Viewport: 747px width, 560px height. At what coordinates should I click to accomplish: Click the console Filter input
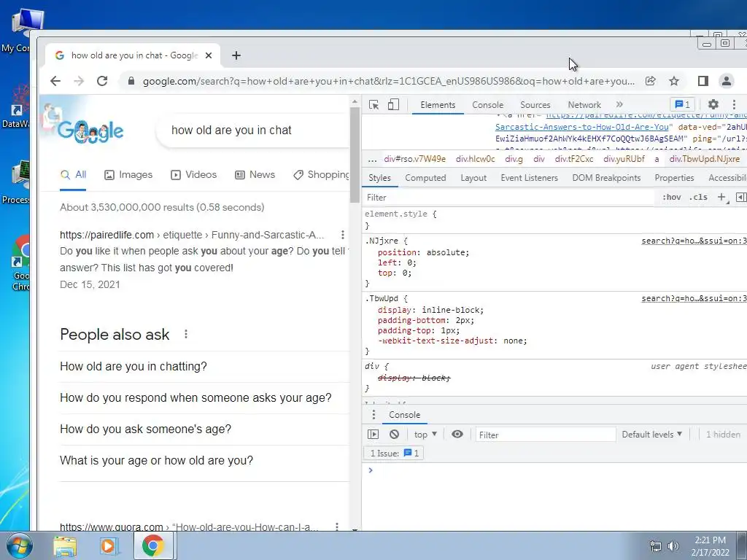click(546, 435)
